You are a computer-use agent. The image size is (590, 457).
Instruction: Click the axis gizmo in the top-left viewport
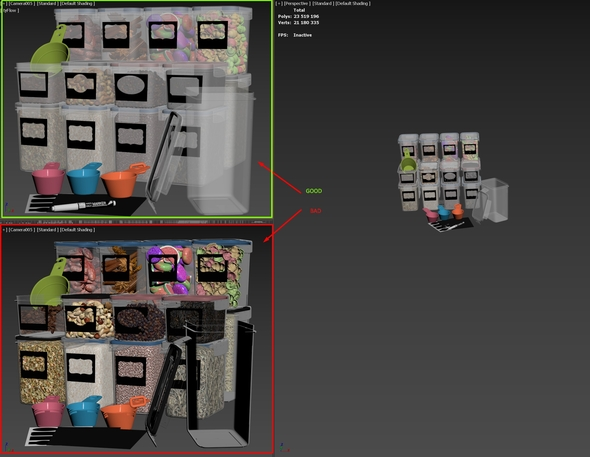click(x=9, y=208)
